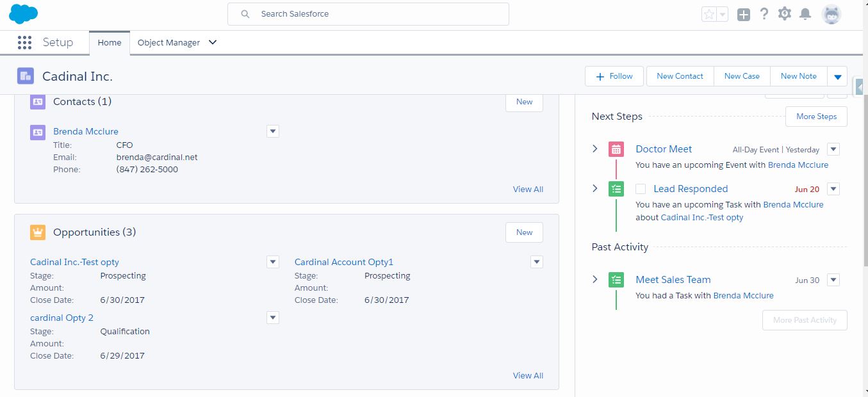Expand the Doctor Meet event details

[594, 149]
